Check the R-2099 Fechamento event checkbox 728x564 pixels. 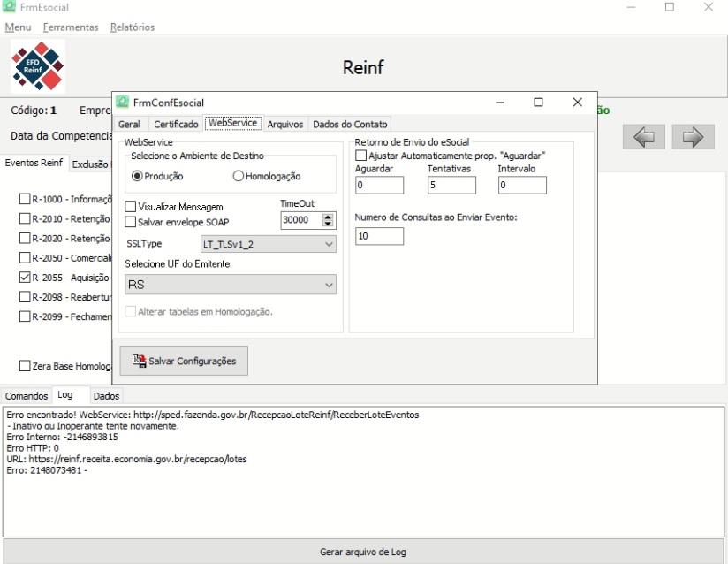[x=25, y=316]
